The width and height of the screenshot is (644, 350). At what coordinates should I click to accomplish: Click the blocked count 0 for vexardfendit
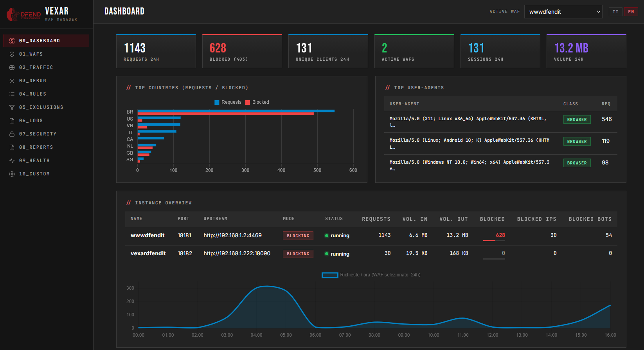504,253
